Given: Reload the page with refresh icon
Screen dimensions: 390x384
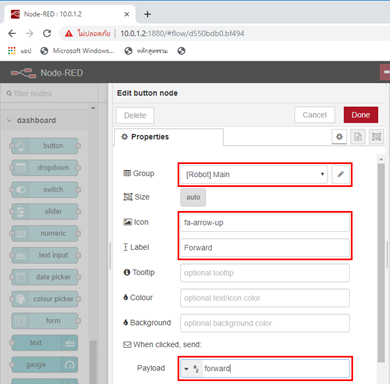Looking at the screenshot, I should (47, 33).
